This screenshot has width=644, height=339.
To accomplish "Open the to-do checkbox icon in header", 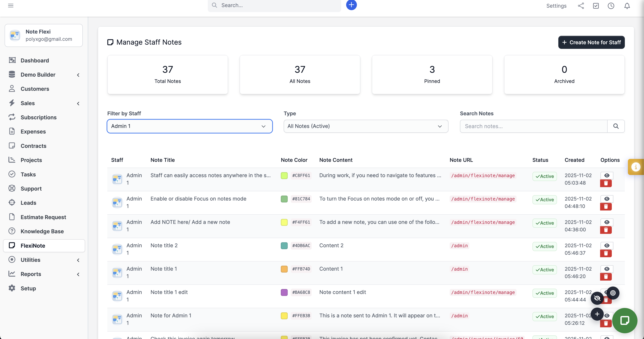I will pos(596,6).
